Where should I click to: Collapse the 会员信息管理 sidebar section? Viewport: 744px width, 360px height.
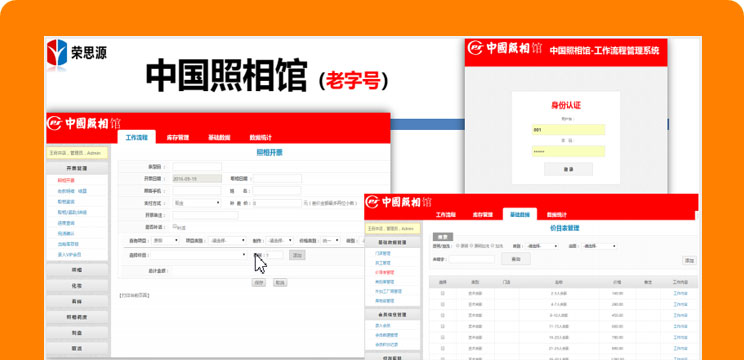392,314
